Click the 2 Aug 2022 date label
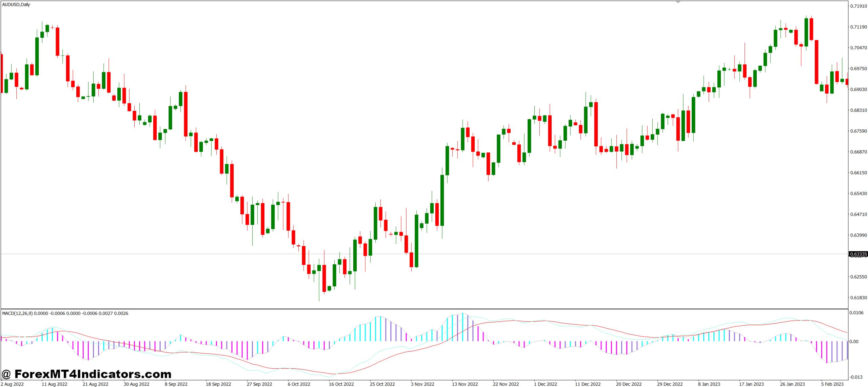The height and width of the screenshot is (387, 868). coord(13,384)
